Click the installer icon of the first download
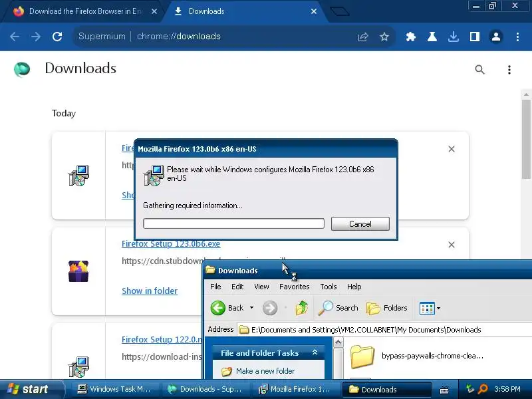 [78, 176]
